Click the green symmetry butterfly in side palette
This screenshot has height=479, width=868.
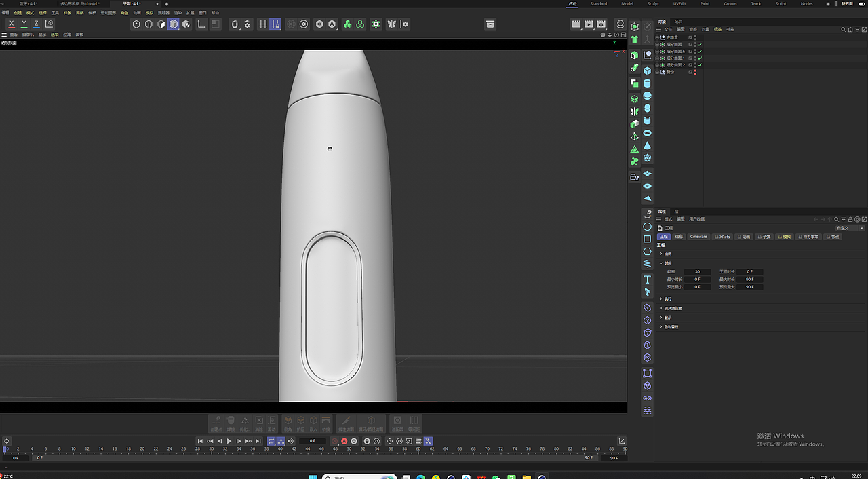[635, 111]
